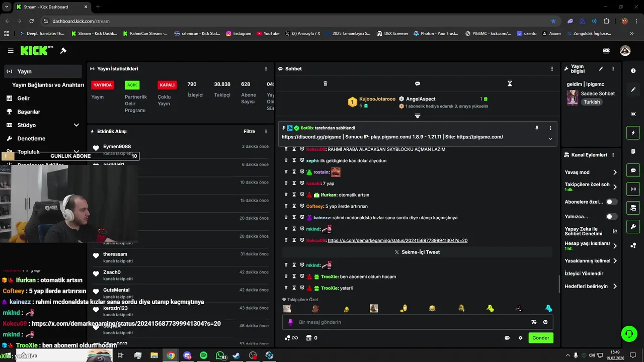Expand the BotRix pinned message chevron
Viewport: 644px width, 362px height.
click(550, 139)
